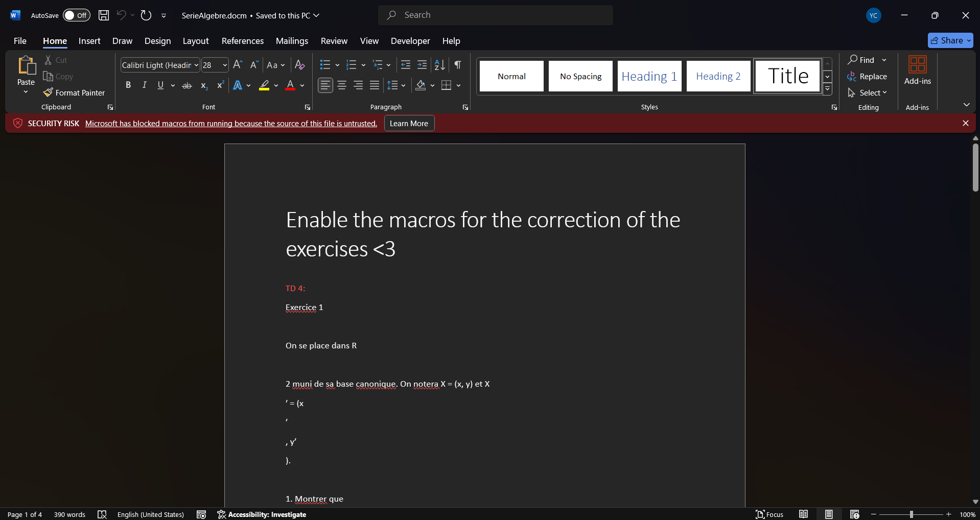Switch to Read Mode in status bar
Screen dimensions: 980x520
click(x=803, y=514)
